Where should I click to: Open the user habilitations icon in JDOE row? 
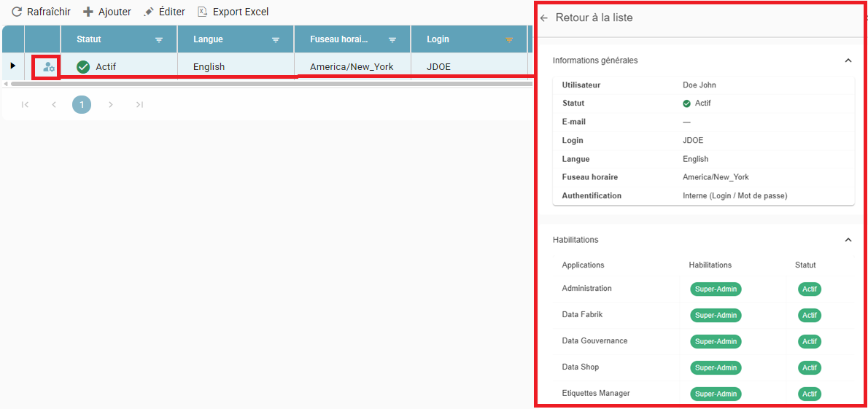tap(49, 67)
